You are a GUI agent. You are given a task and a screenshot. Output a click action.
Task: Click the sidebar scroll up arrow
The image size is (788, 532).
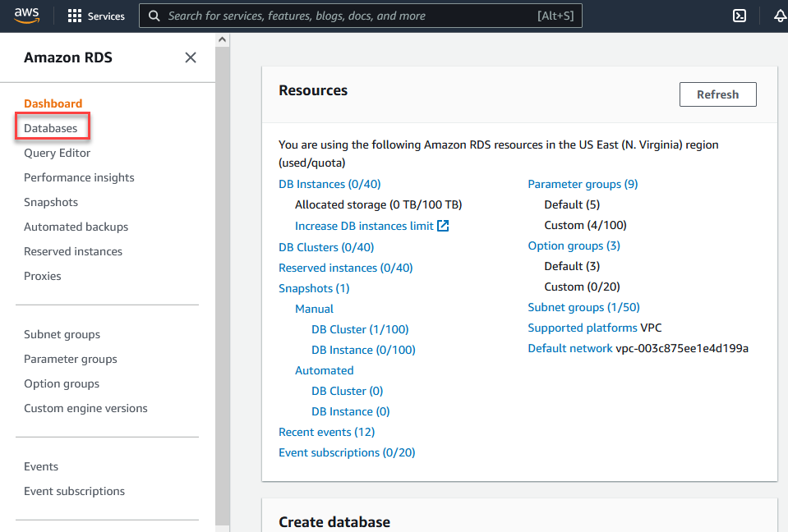click(x=223, y=39)
